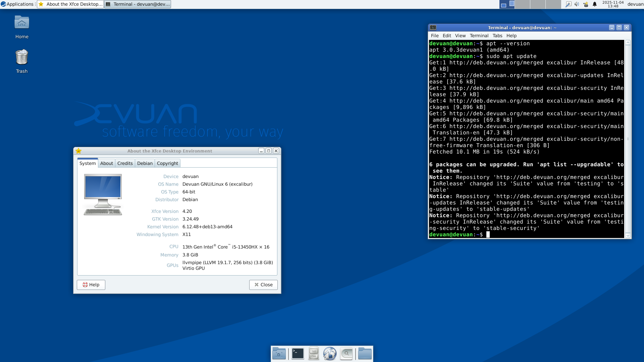This screenshot has height=362, width=644.
Task: Open the Tabs menu in Terminal
Action: tap(497, 36)
